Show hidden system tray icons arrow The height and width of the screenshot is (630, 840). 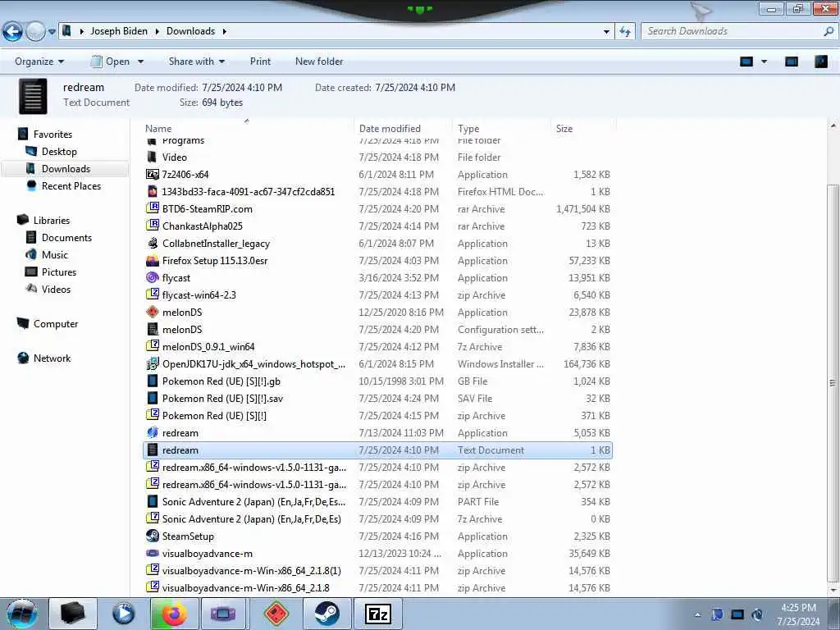tap(697, 614)
